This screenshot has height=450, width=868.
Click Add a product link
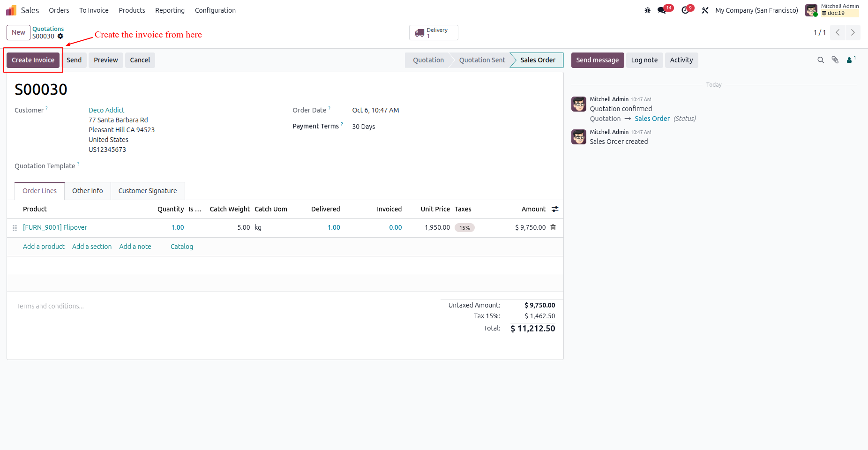44,247
